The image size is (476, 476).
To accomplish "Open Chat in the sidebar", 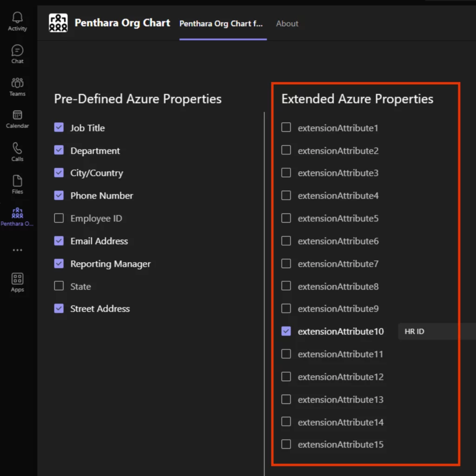I will (17, 54).
